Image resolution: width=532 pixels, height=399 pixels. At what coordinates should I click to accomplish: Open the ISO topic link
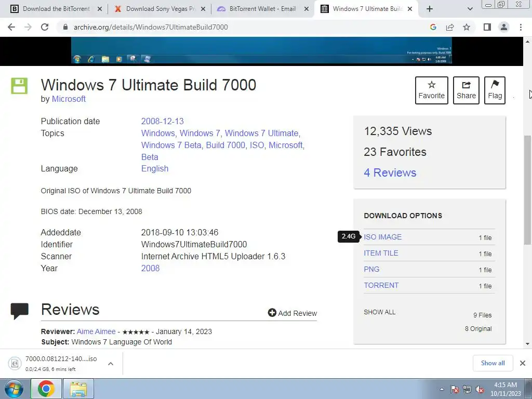pos(257,145)
